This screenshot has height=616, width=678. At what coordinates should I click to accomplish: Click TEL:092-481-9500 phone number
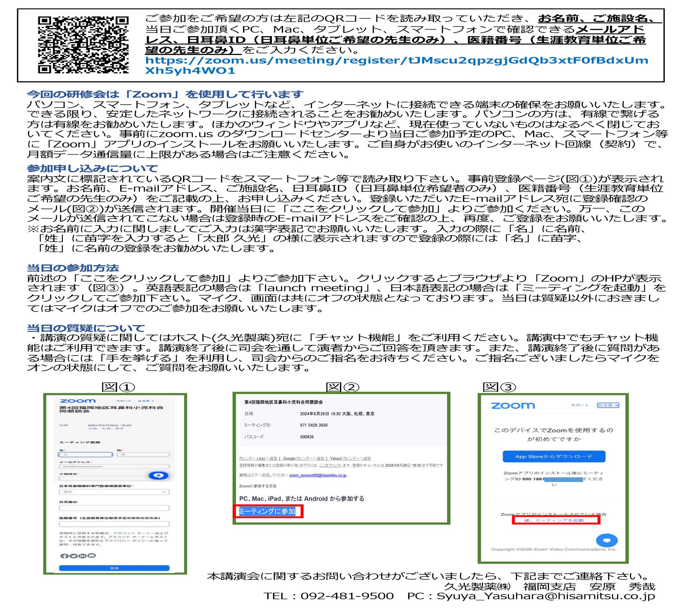(x=329, y=596)
